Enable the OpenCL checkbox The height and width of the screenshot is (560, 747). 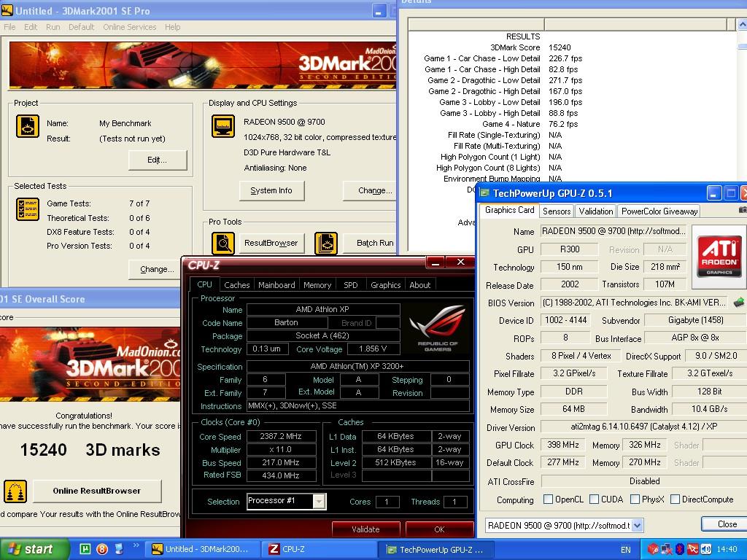pos(549,499)
